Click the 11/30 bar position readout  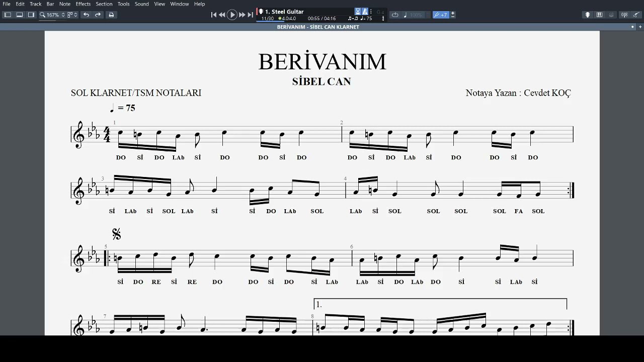tap(268, 19)
